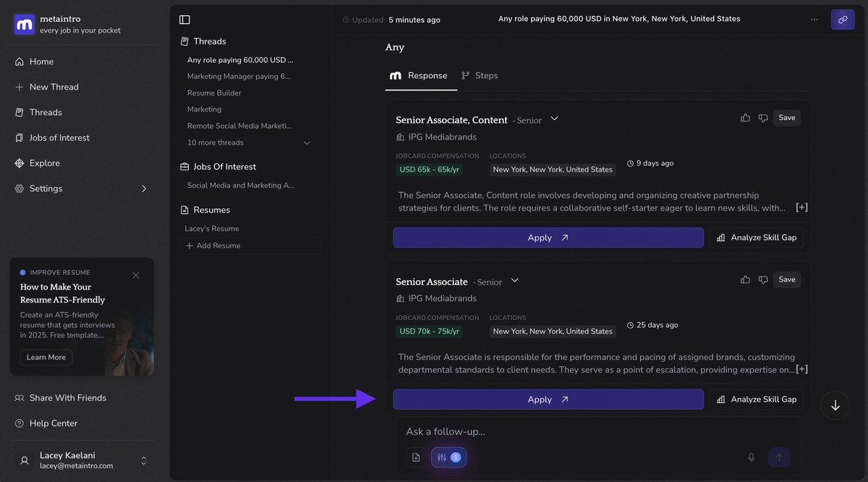Click Analyze Skill Gap for first job
868x482 pixels.
pos(756,237)
